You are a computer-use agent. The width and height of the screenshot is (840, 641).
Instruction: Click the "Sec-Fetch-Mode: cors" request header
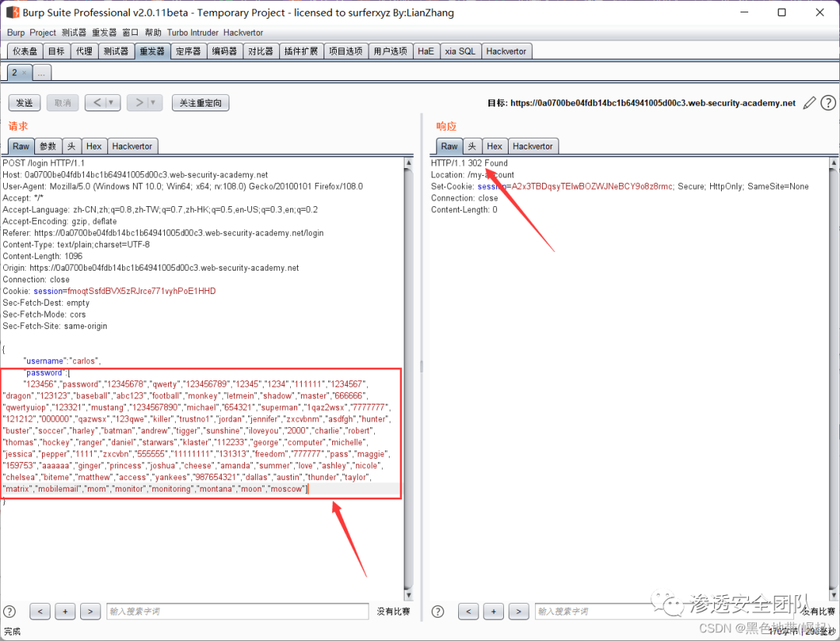click(x=44, y=314)
